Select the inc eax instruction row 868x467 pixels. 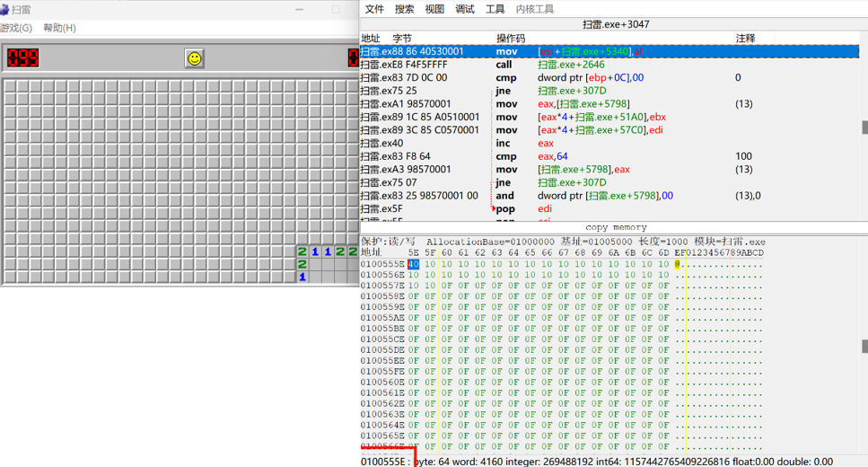pyautogui.click(x=609, y=143)
